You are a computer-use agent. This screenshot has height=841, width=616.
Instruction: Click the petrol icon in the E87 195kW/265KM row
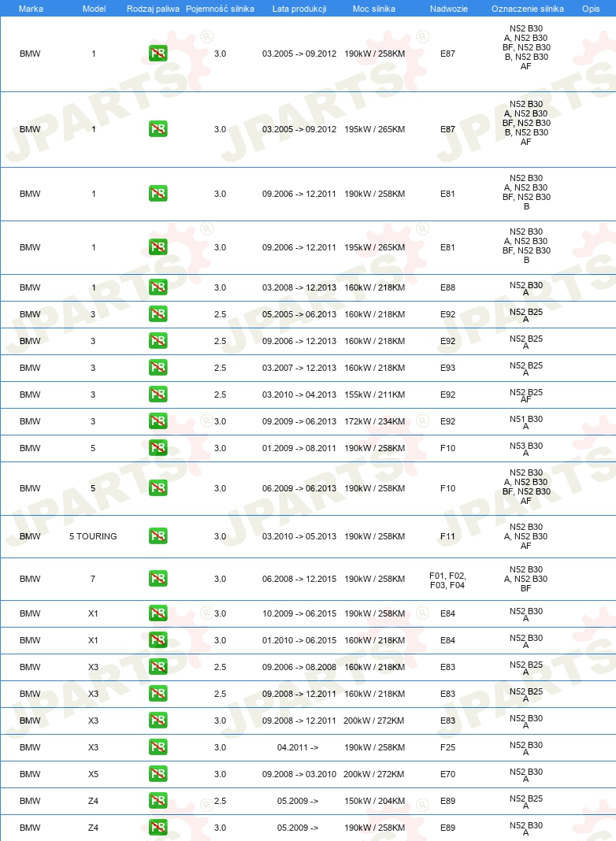(x=158, y=128)
